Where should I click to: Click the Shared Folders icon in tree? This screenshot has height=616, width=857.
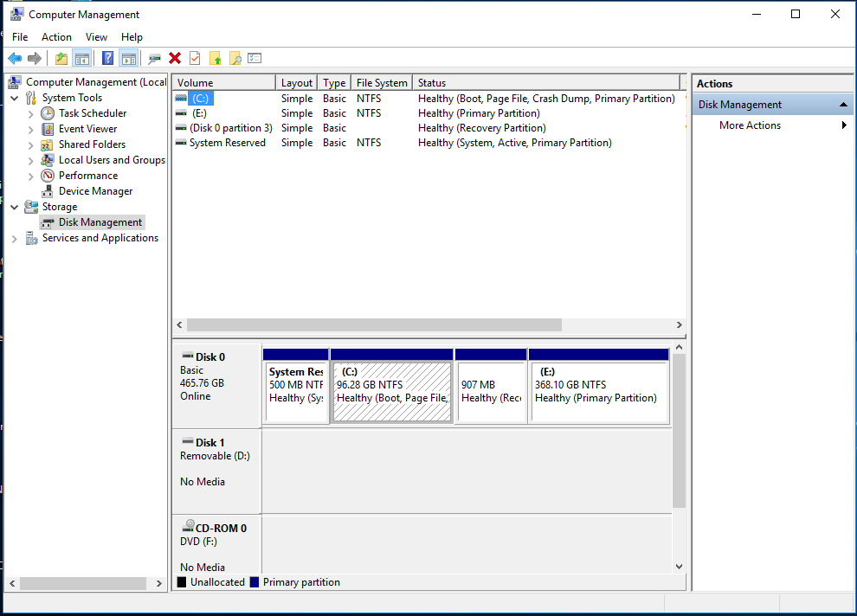point(48,144)
